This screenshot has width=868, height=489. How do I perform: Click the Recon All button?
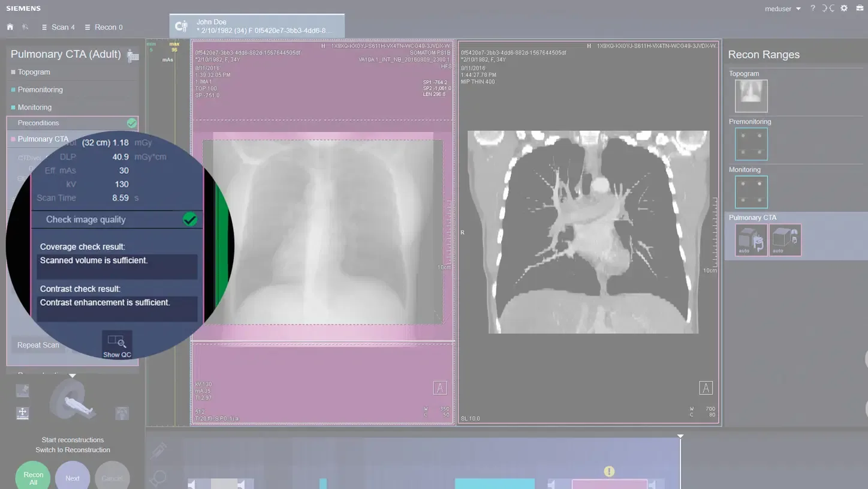(33, 478)
